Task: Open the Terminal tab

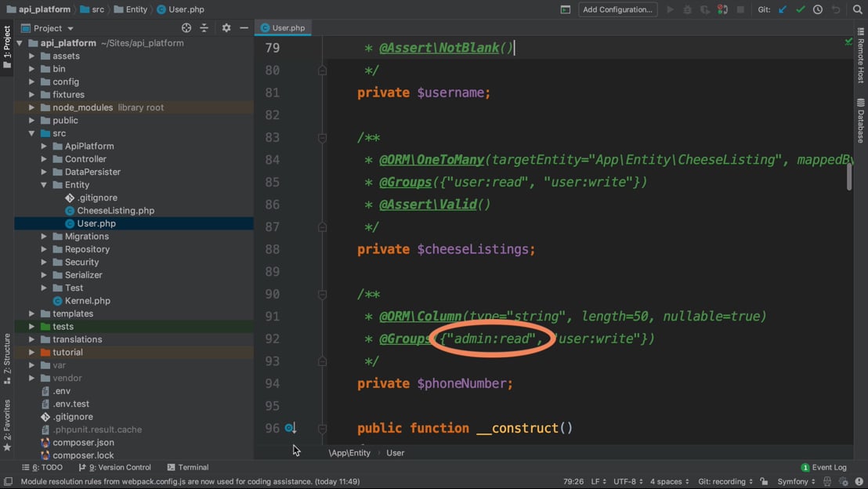Action: click(188, 467)
